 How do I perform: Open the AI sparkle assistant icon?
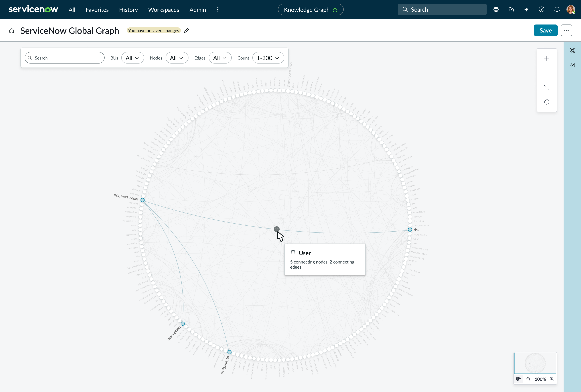(x=526, y=9)
